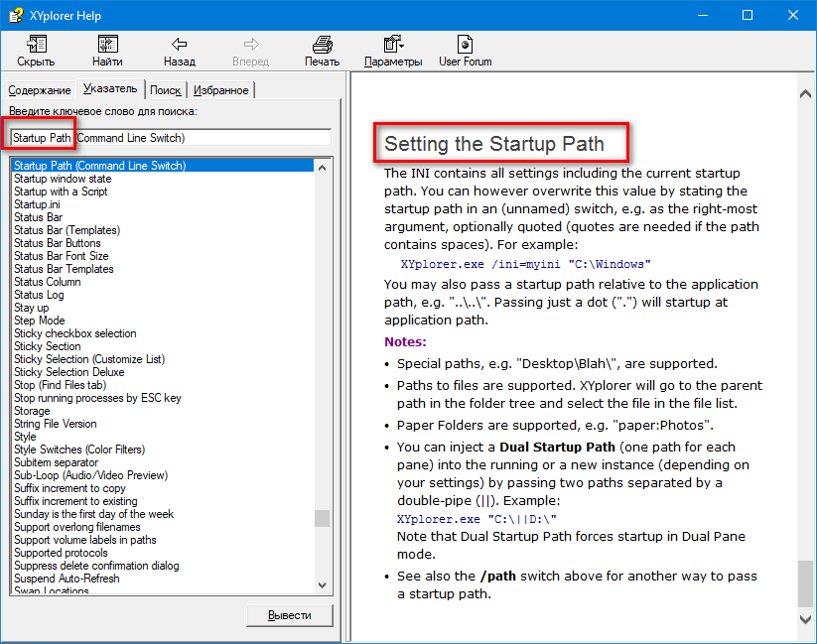Click the Печать (Print) toolbar icon

[x=322, y=45]
